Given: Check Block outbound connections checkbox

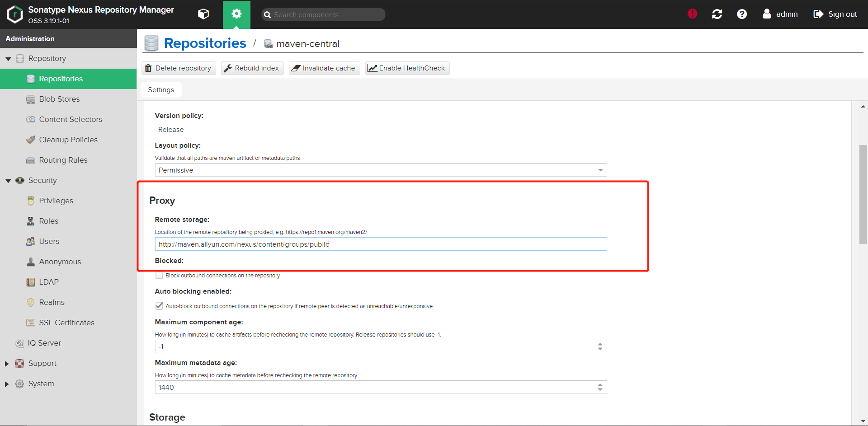Looking at the screenshot, I should [x=159, y=276].
